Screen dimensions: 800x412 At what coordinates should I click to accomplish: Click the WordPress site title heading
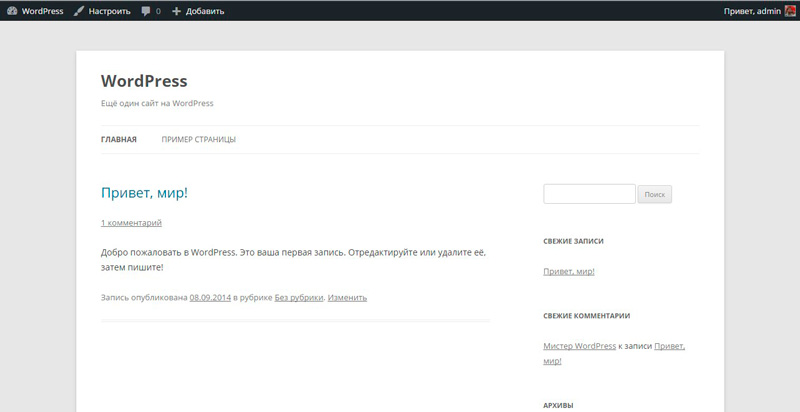(x=144, y=81)
